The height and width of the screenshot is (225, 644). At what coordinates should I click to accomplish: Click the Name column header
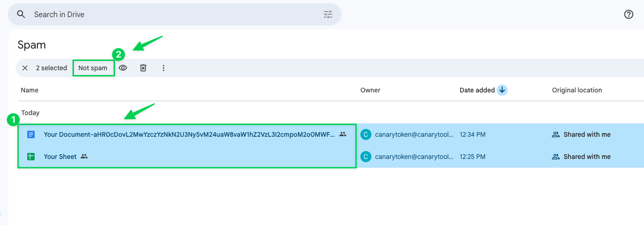click(x=30, y=90)
